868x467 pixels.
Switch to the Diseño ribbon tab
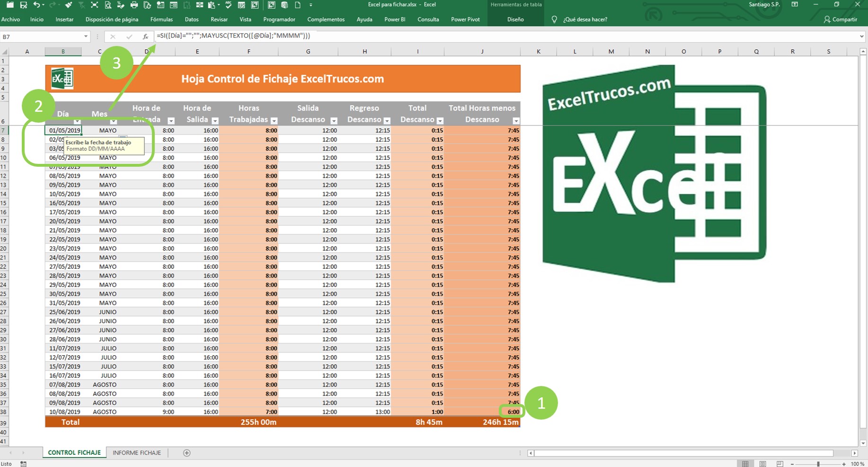click(515, 19)
